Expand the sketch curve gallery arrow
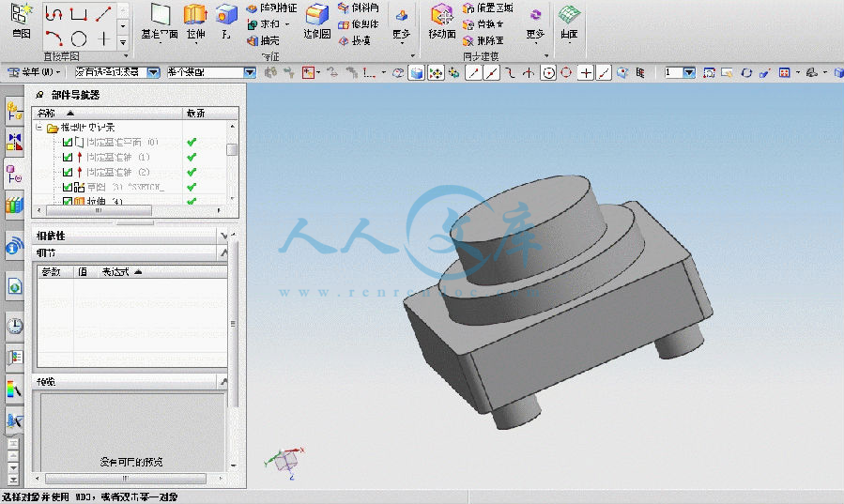Image resolution: width=844 pixels, height=504 pixels. 123,41
